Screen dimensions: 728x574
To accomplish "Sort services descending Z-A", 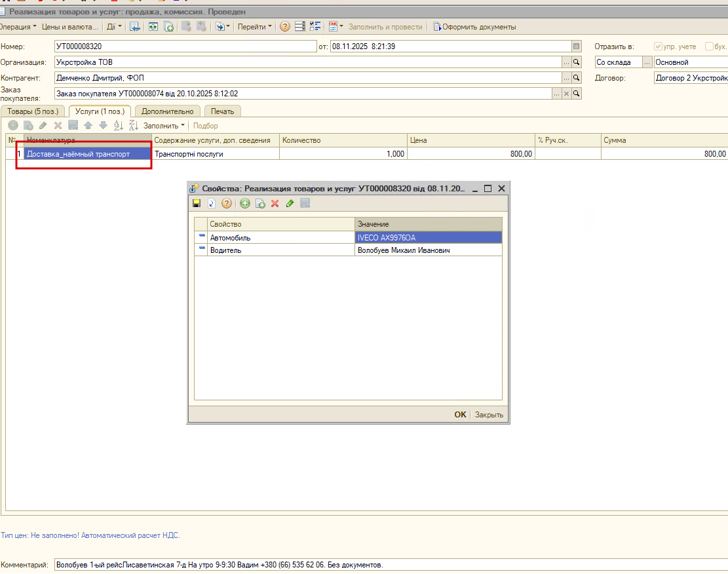I will pyautogui.click(x=134, y=125).
